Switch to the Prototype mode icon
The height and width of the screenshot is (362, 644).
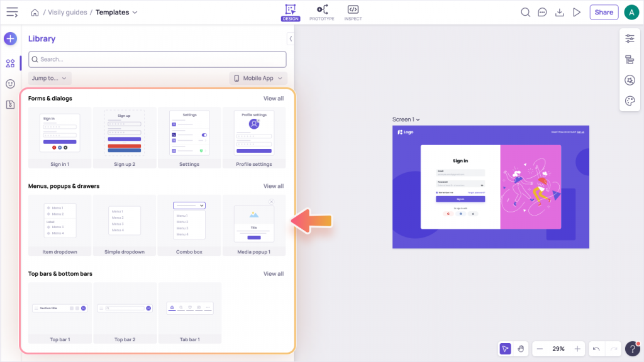point(322,12)
